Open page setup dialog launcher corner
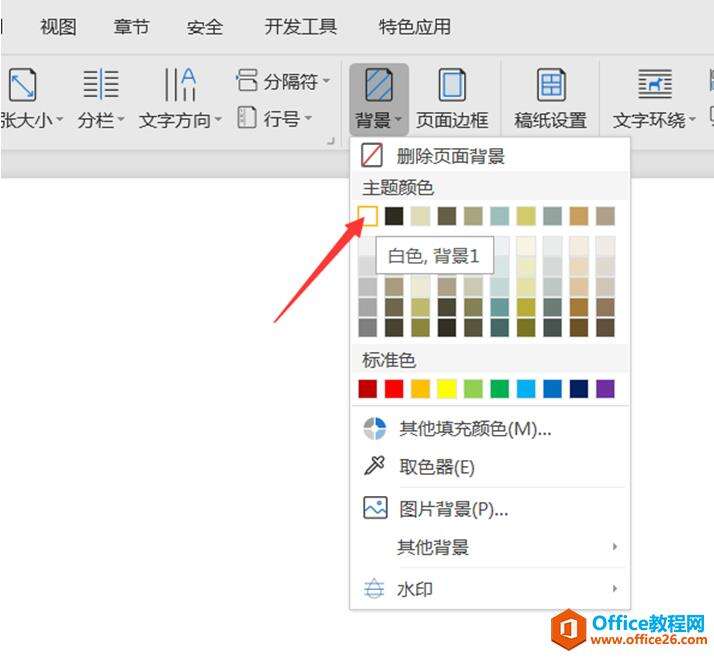The width and height of the screenshot is (714, 657). (x=331, y=142)
